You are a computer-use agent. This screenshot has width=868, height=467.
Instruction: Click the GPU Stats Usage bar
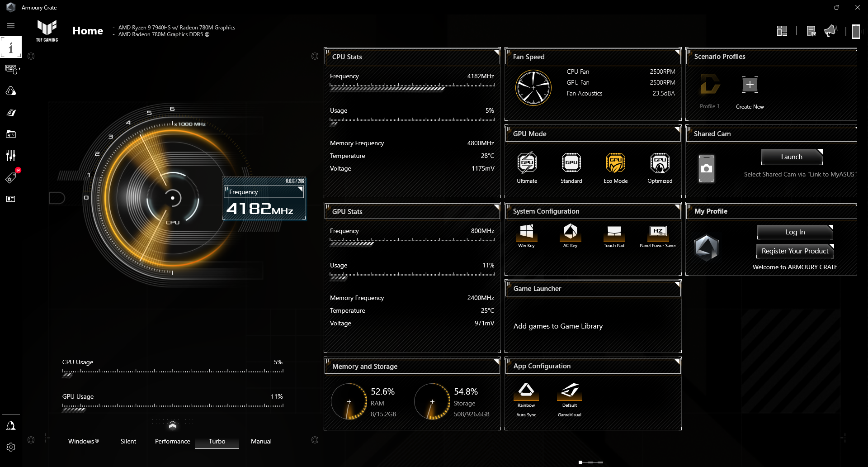pyautogui.click(x=412, y=276)
